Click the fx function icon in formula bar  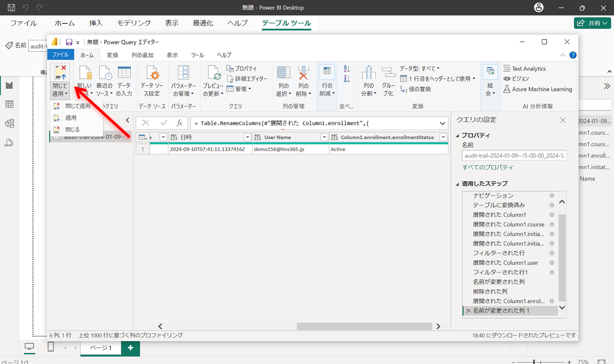point(179,123)
